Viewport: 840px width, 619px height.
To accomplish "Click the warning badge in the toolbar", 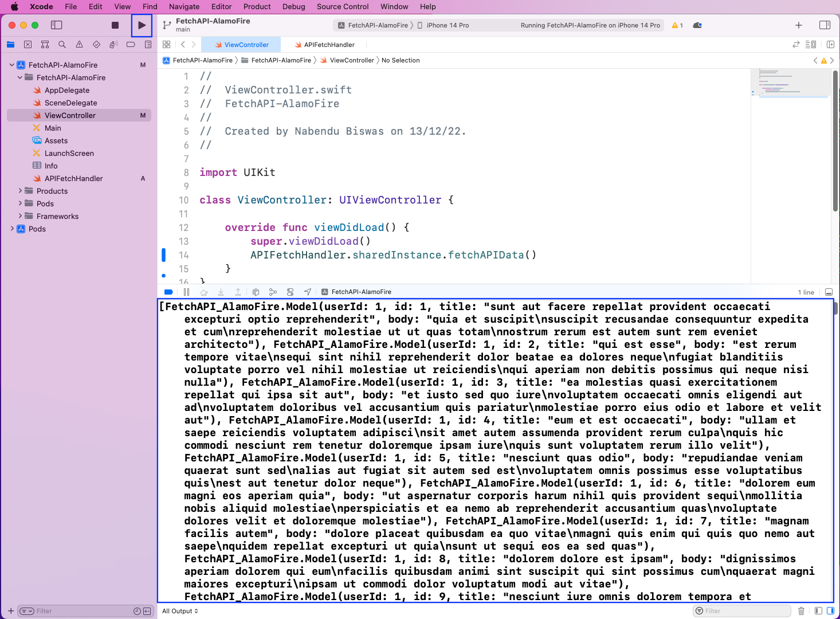I will [677, 25].
